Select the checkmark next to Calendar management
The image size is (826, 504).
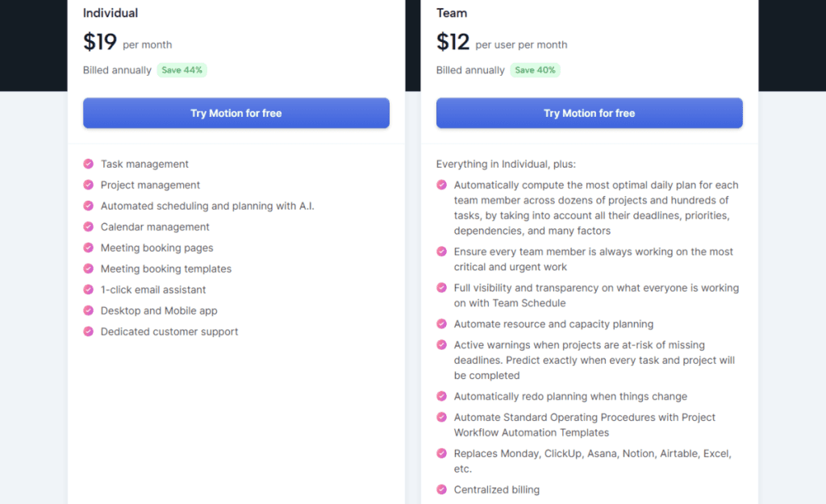pyautogui.click(x=89, y=227)
